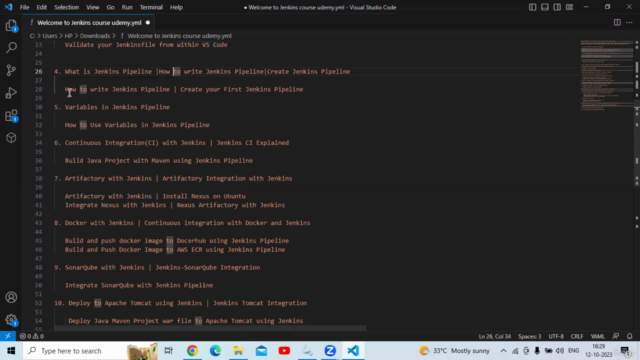Open YouTube from the taskbar
Screen dimensions: 640x360
pos(284,351)
